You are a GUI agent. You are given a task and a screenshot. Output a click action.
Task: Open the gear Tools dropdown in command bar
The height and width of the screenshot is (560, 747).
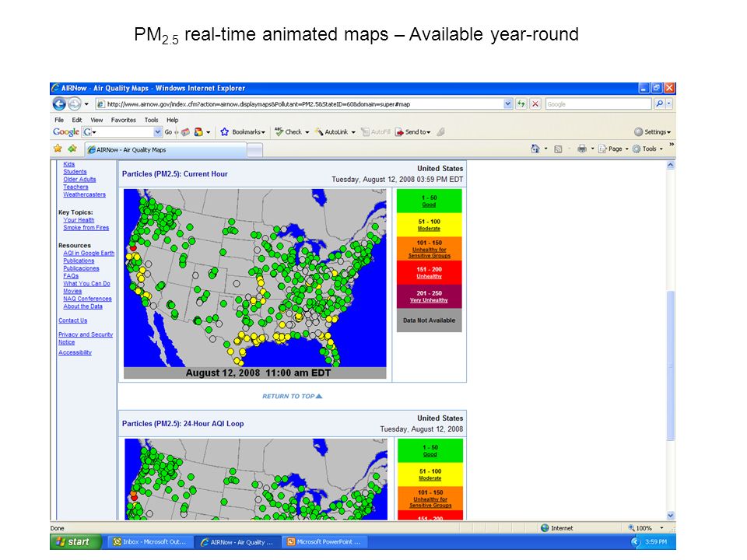(x=647, y=149)
